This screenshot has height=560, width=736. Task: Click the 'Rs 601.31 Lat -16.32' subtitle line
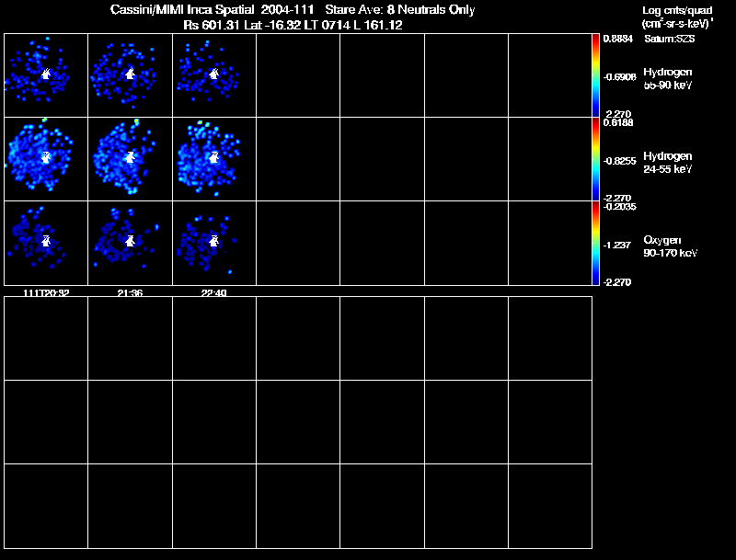293,25
